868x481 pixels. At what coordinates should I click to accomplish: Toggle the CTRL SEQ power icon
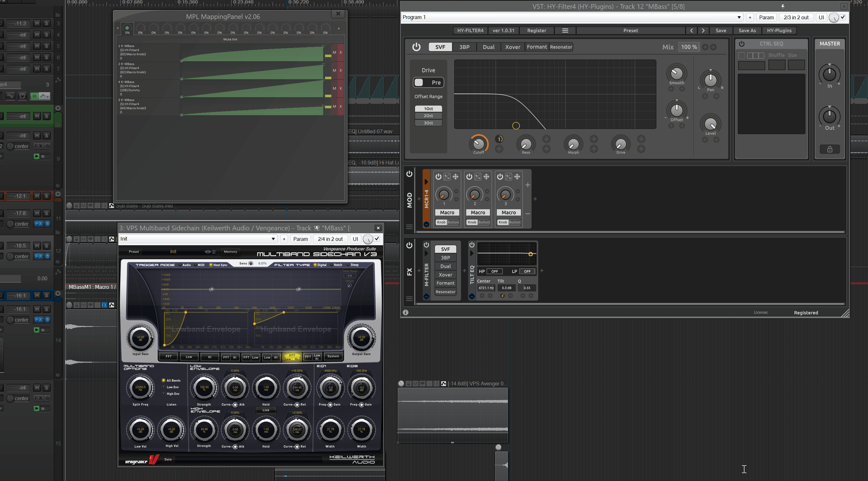(x=742, y=44)
